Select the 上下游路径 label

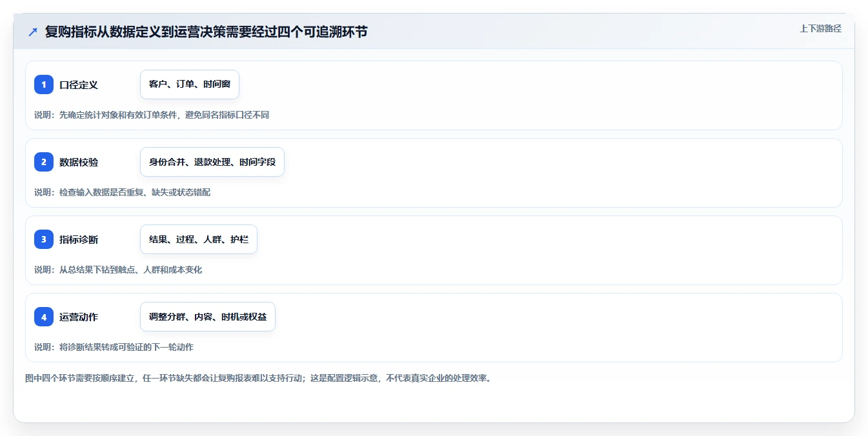point(820,28)
